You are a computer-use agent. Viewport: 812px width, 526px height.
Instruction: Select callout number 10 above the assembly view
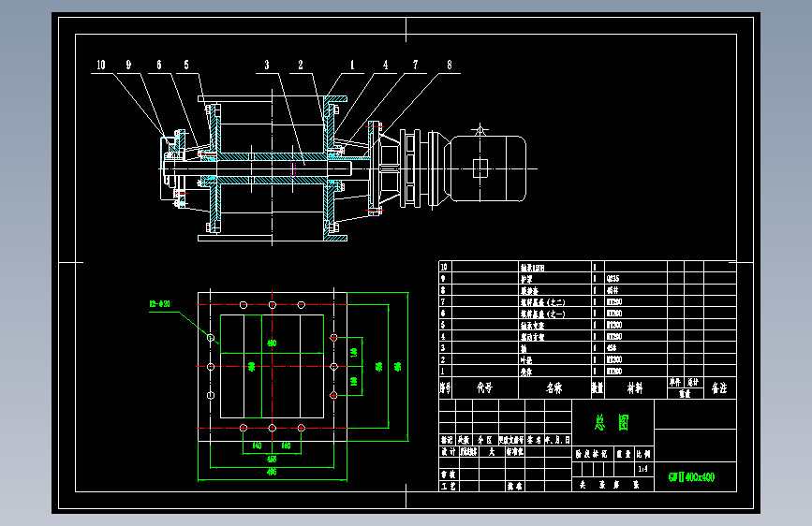101,65
